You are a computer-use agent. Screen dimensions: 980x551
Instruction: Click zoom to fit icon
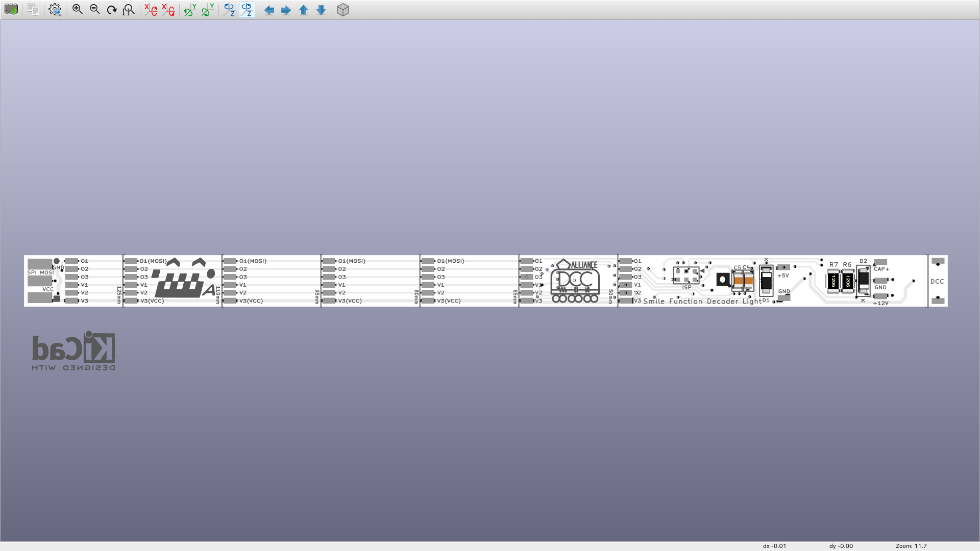click(129, 10)
